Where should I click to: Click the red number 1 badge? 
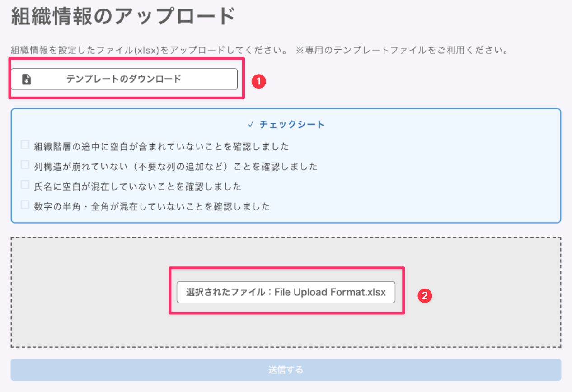[259, 81]
